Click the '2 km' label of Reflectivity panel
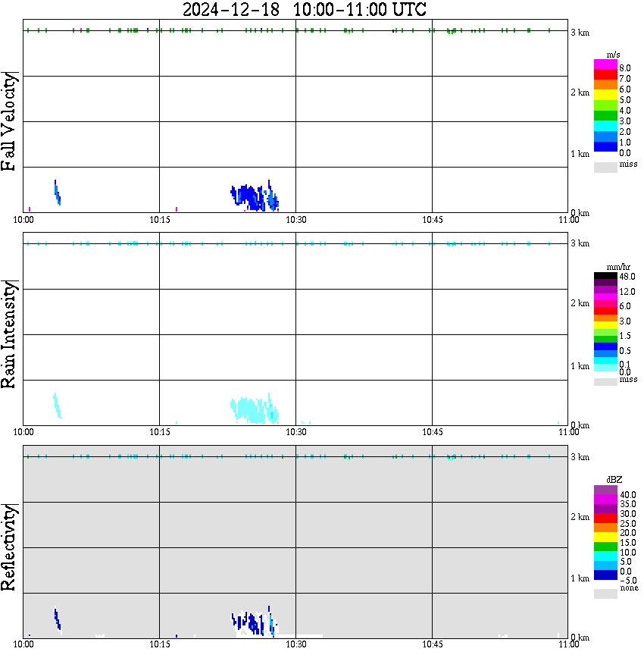Viewport: 644px width, 658px height. 580,516
